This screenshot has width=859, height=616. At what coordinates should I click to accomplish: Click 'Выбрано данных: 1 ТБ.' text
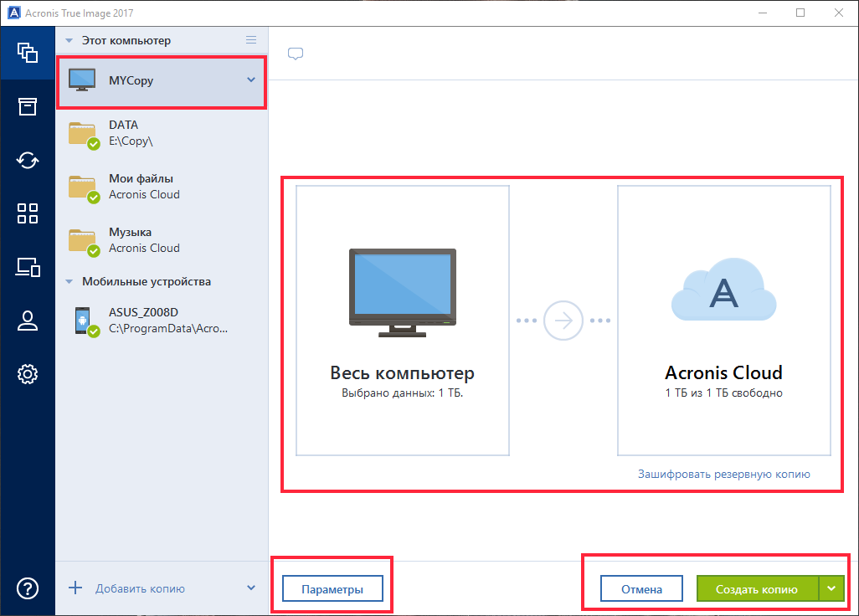coord(403,393)
